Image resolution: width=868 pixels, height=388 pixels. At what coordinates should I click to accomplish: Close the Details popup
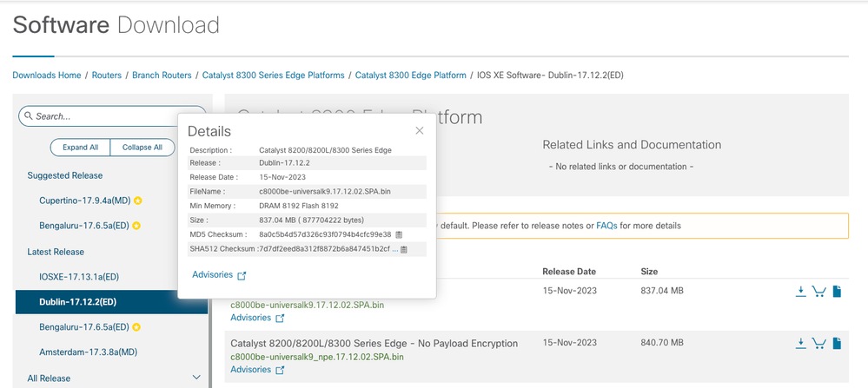pos(419,130)
